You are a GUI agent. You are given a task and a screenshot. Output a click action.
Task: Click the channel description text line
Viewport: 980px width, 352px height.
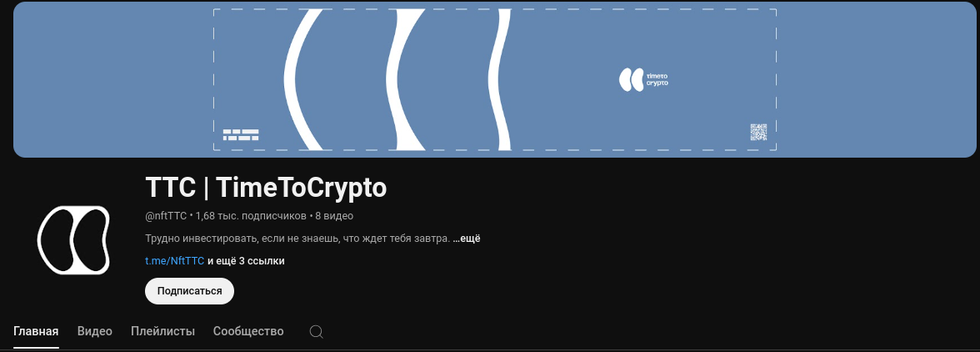point(297,239)
